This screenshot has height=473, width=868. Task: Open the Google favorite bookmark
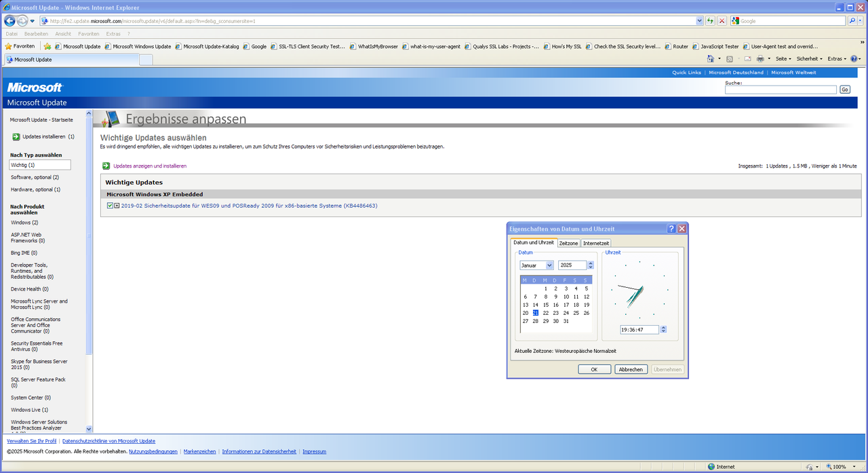click(254, 46)
